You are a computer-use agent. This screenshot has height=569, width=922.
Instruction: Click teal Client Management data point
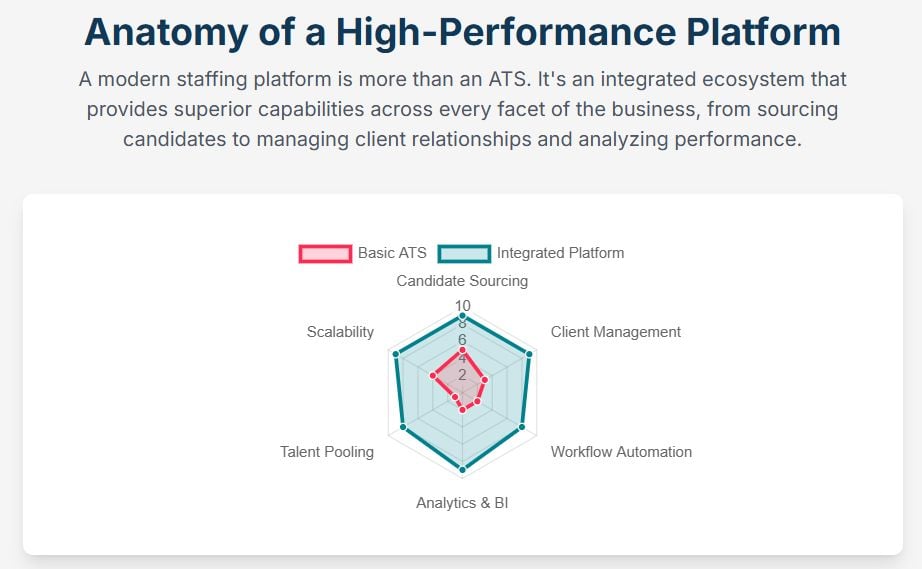click(x=529, y=354)
